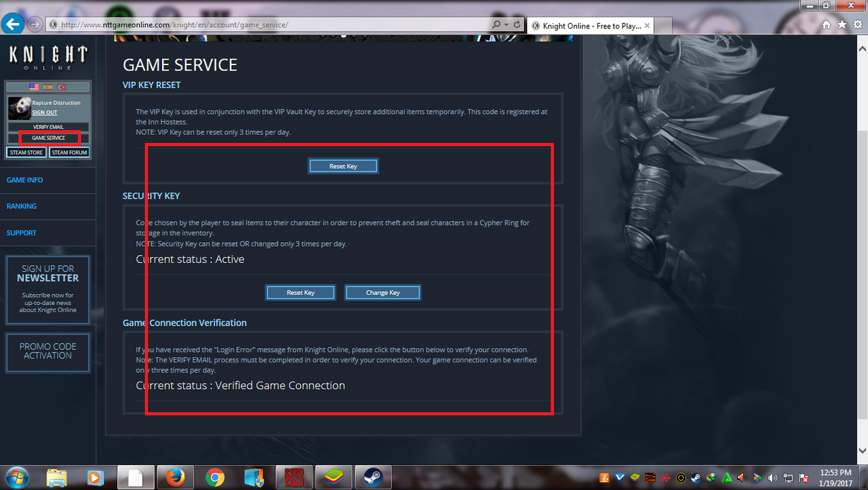The image size is (868, 490).
Task: Open Windows Media Player taskbar icon
Action: pos(96,478)
